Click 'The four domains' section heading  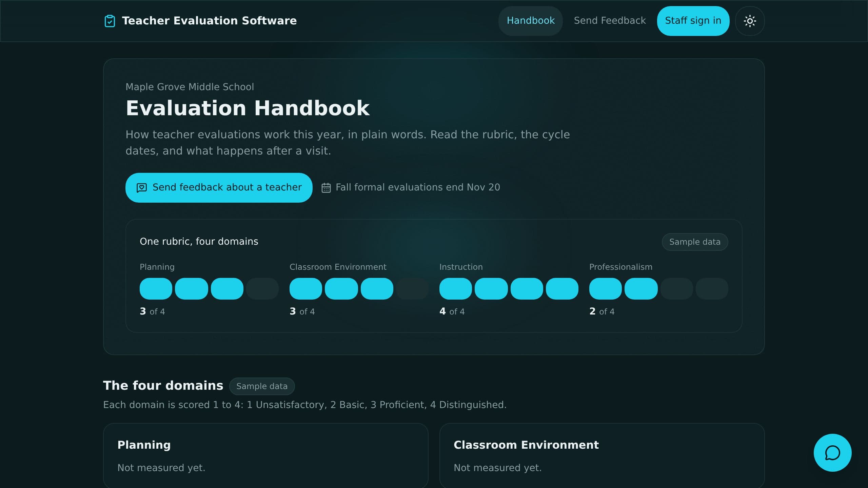click(163, 386)
